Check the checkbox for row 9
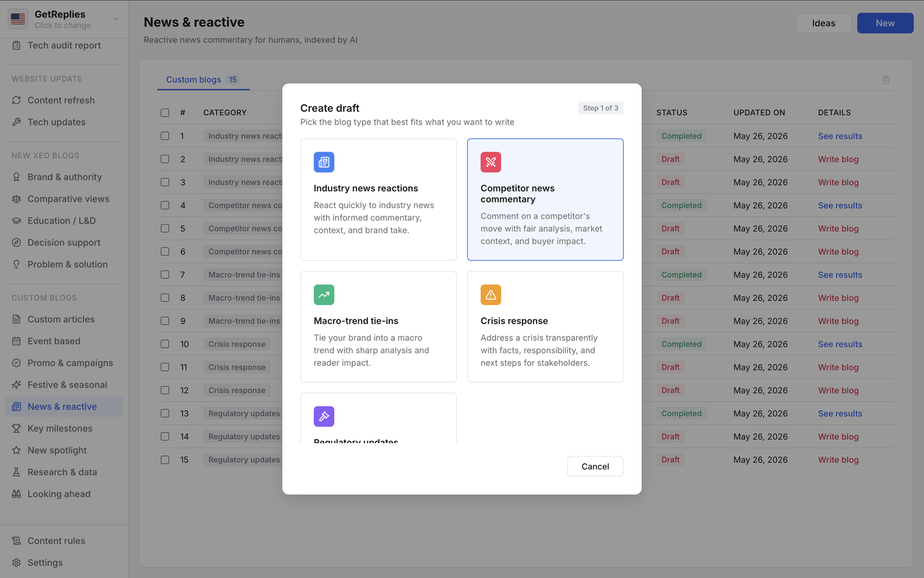The image size is (924, 578). pos(165,321)
